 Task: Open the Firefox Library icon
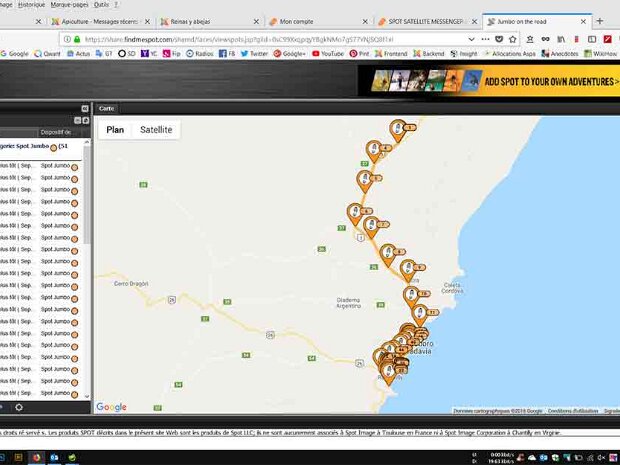561,39
